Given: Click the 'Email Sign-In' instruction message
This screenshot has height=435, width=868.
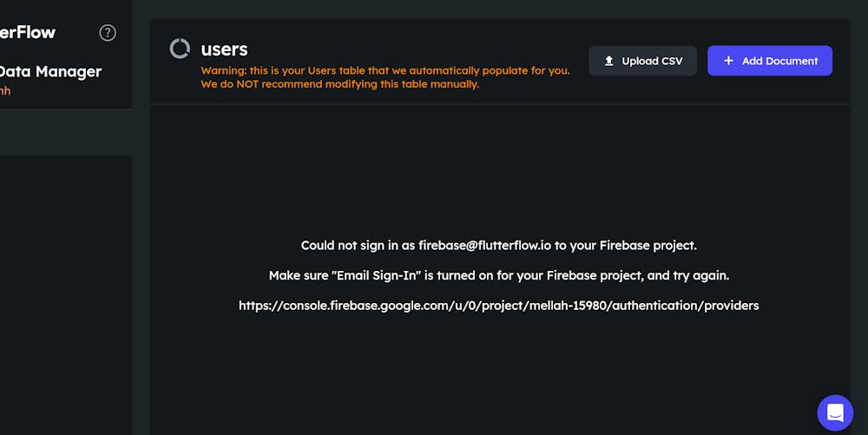Looking at the screenshot, I should point(498,275).
